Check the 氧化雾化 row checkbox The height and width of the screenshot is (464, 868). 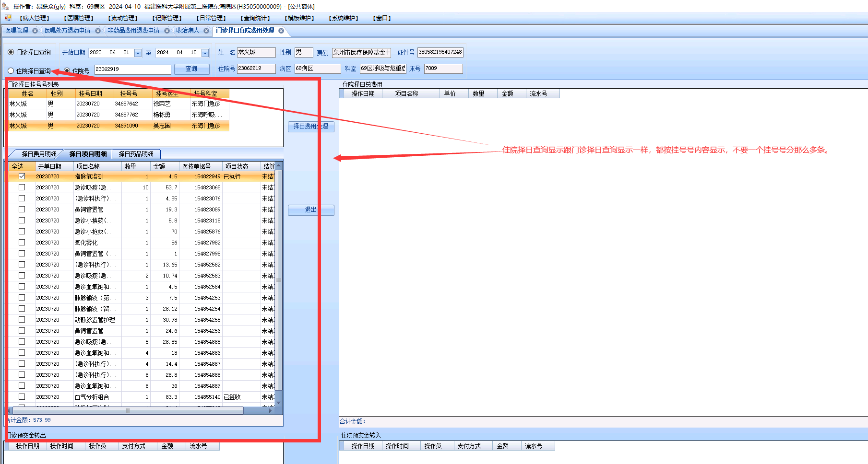[x=22, y=243]
